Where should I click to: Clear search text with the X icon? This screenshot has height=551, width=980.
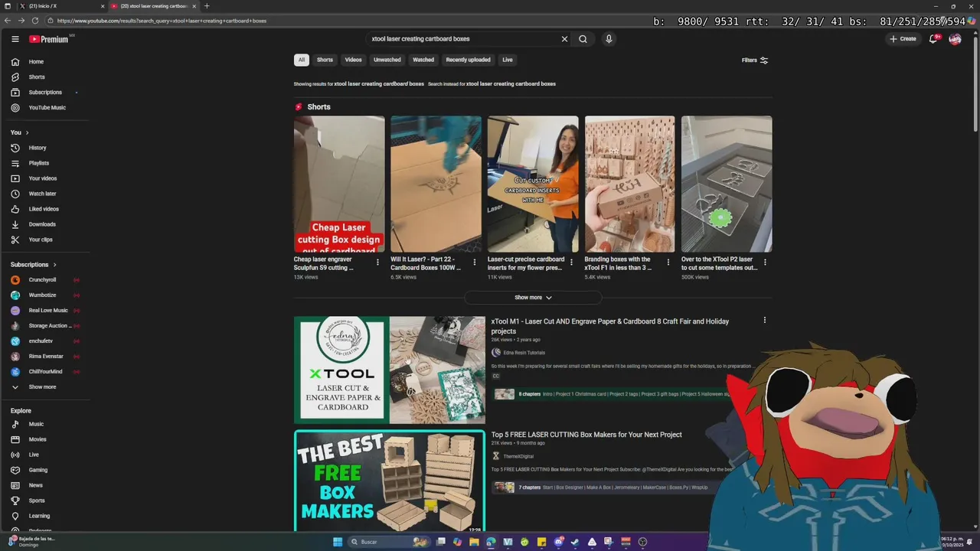point(564,39)
